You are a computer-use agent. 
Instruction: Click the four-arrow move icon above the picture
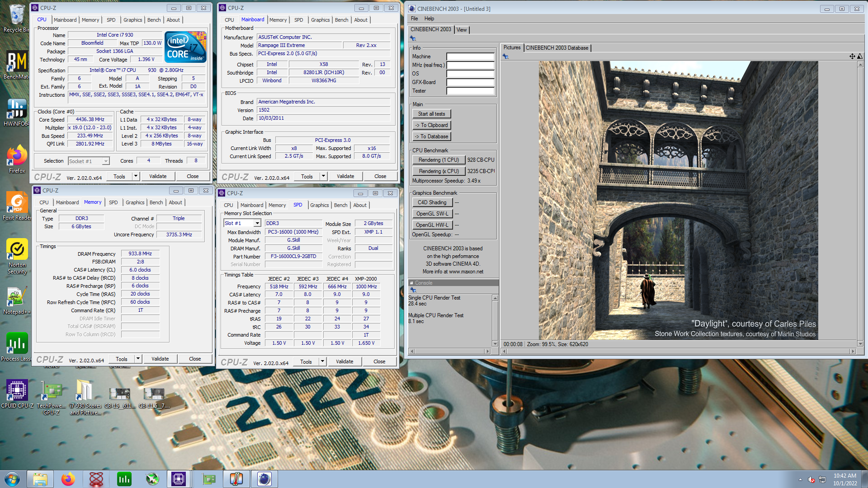(852, 56)
